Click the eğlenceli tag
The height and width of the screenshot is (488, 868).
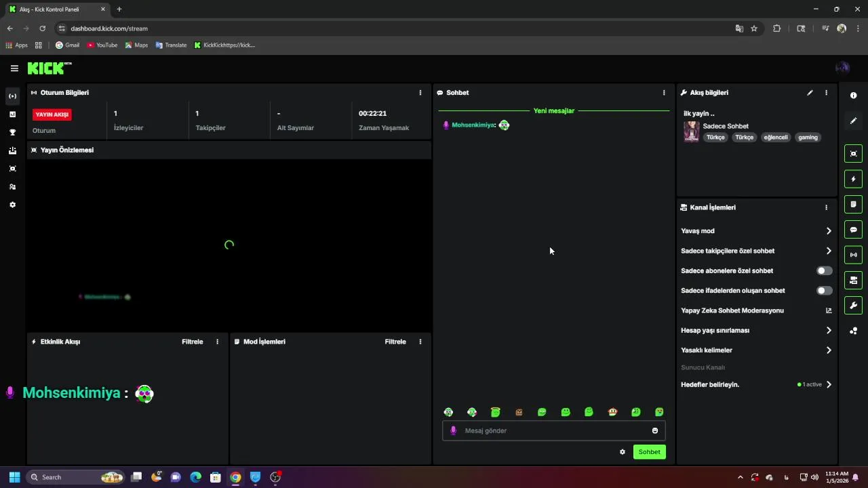coord(776,138)
